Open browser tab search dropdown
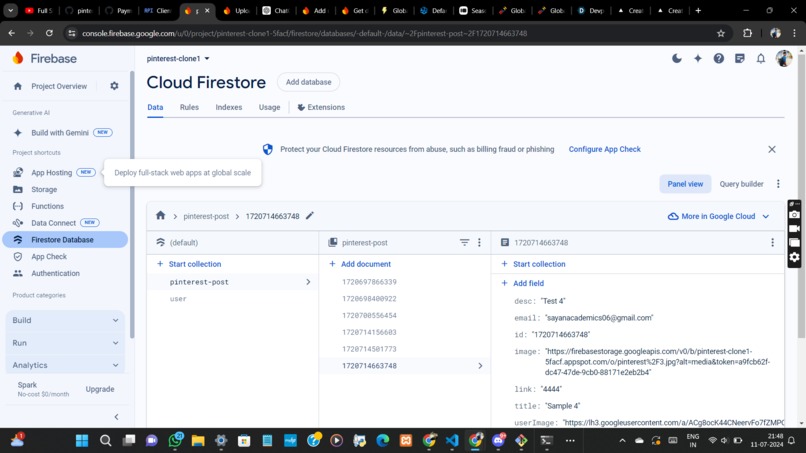Image resolution: width=806 pixels, height=453 pixels. pos(10,10)
